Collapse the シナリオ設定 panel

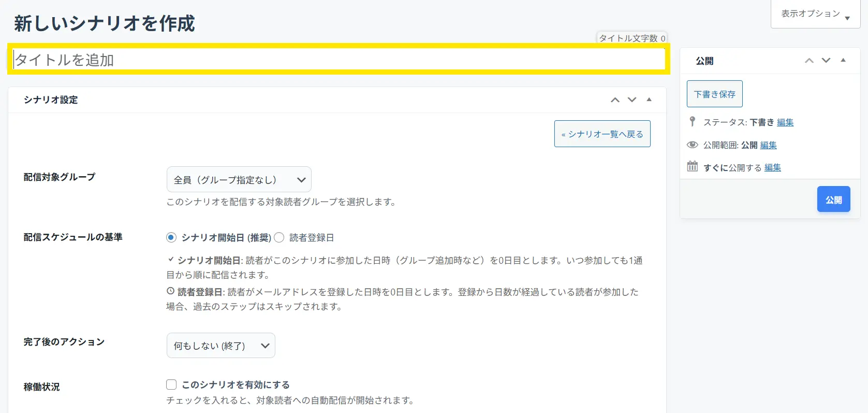(x=649, y=99)
